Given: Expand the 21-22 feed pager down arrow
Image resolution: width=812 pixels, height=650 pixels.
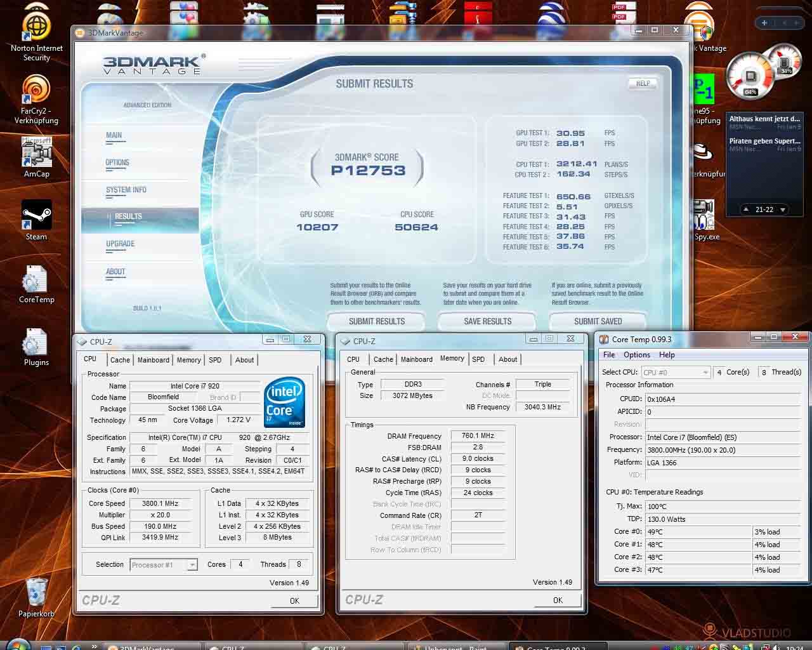Looking at the screenshot, I should point(783,209).
